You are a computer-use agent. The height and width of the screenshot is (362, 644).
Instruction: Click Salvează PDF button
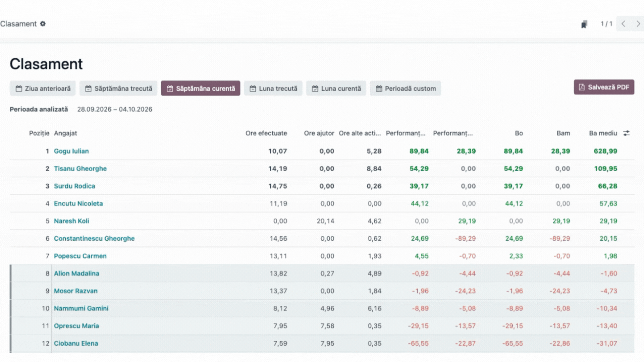[604, 87]
